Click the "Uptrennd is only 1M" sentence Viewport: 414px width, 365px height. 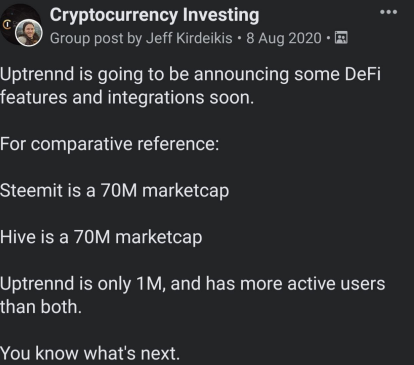pyautogui.click(x=82, y=284)
